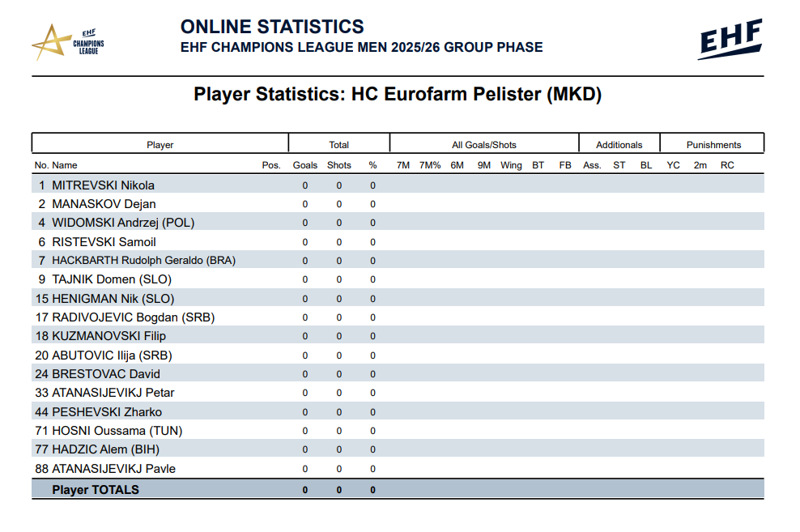Select HACKBARTH Rudolph Geraldo (BRA) name

[143, 261]
